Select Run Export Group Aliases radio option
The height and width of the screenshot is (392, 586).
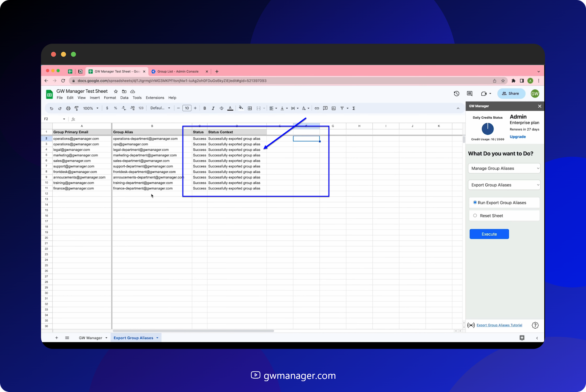[x=475, y=203]
